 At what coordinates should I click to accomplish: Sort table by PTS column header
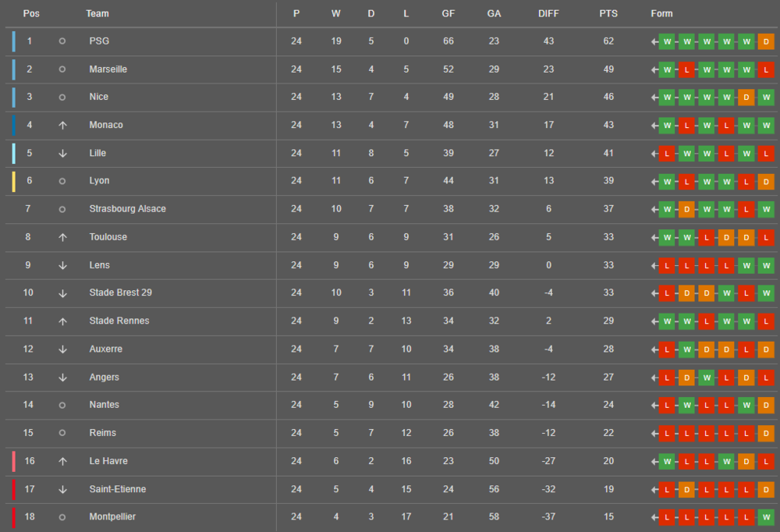click(608, 13)
